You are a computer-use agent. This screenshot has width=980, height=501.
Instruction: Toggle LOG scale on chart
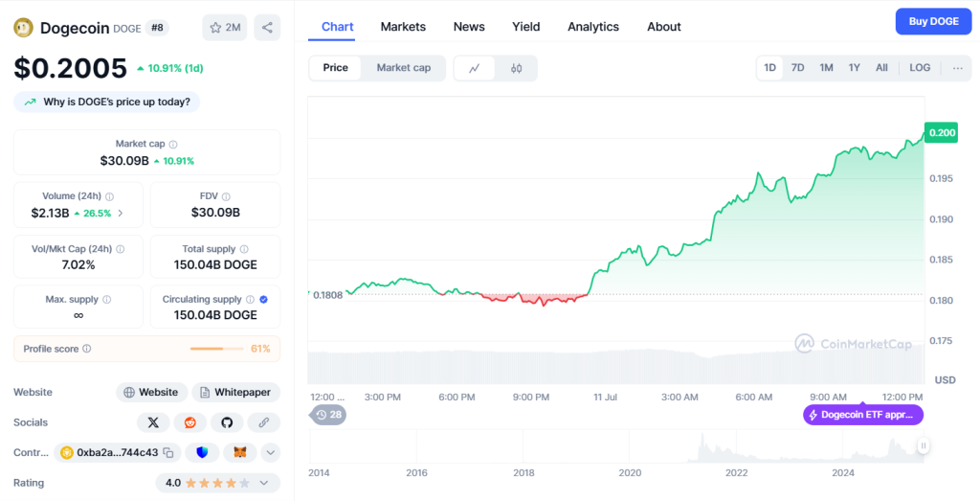tap(920, 68)
